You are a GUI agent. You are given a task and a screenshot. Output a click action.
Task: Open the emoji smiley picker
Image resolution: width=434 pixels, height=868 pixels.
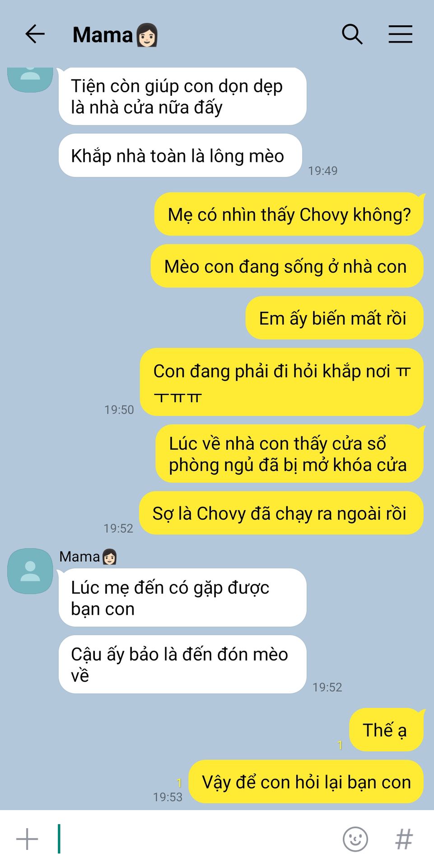tap(355, 839)
